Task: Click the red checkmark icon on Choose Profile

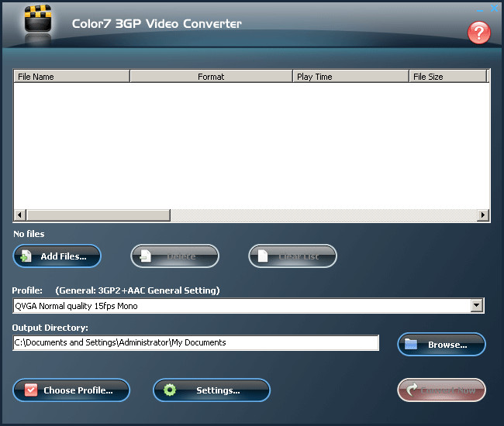Action: click(x=31, y=390)
